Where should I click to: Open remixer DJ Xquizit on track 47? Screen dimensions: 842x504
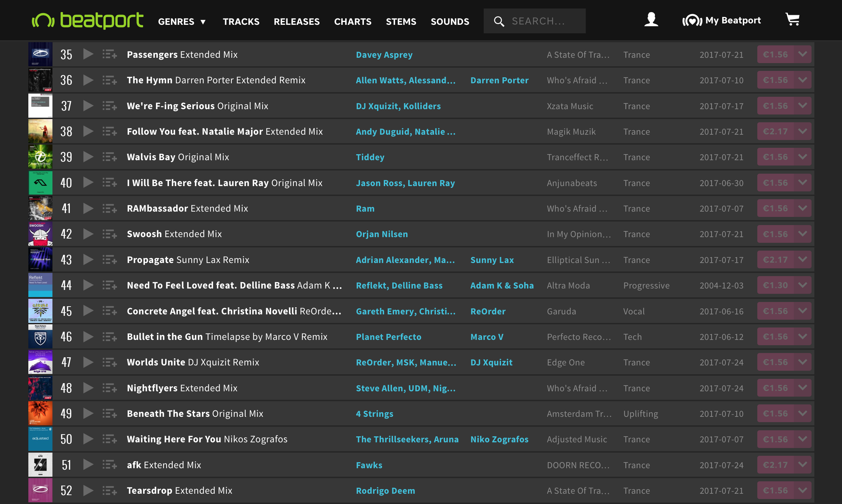pos(491,362)
